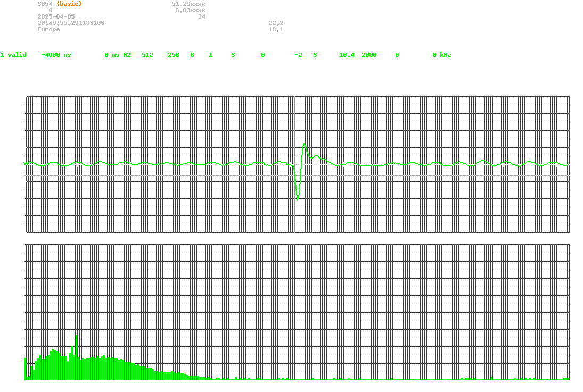Click the Firmware 10.1 value
The width and height of the screenshot is (583, 392).
277,29
